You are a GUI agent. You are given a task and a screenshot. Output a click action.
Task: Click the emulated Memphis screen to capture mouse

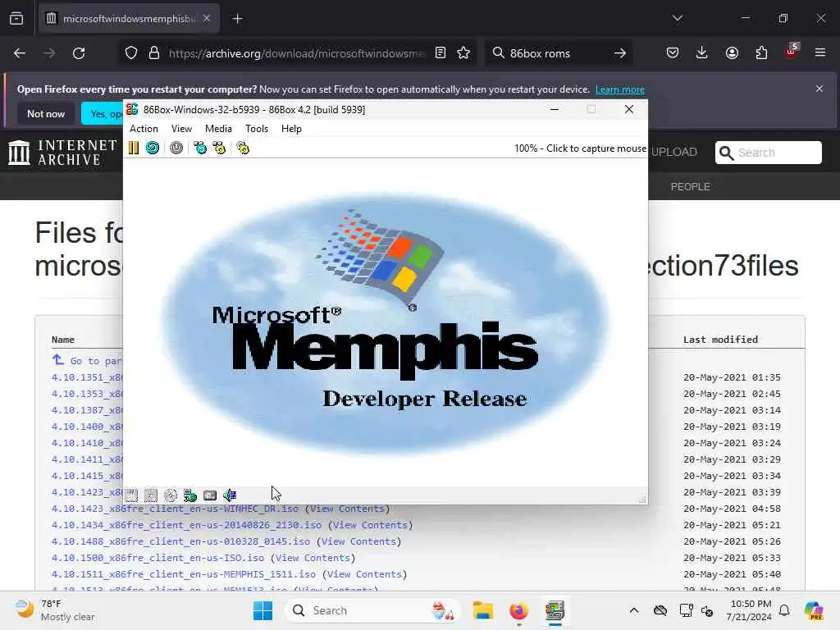pos(386,322)
